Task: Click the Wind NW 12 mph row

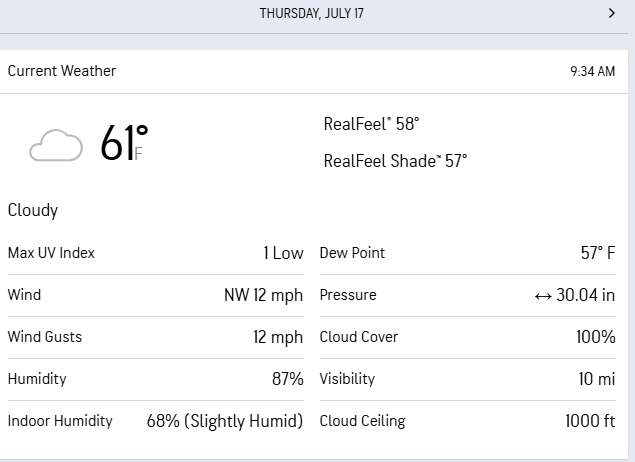Action: point(155,295)
